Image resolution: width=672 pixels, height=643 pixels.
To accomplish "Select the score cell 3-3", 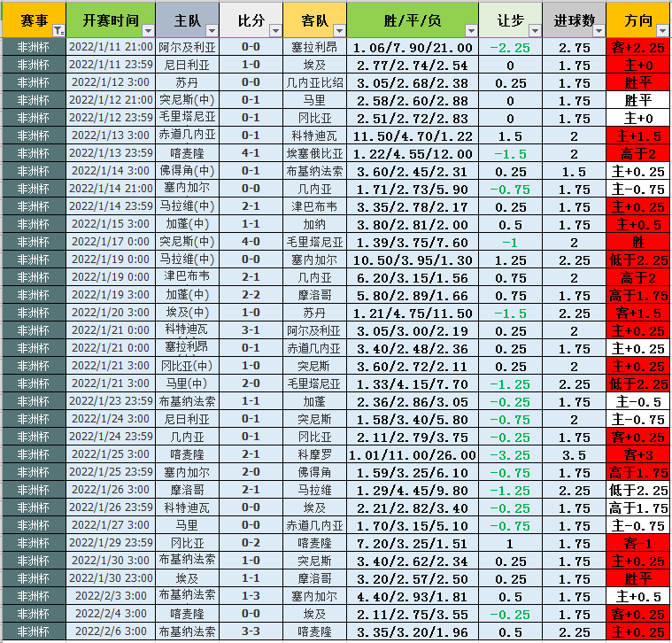I will [x=251, y=631].
